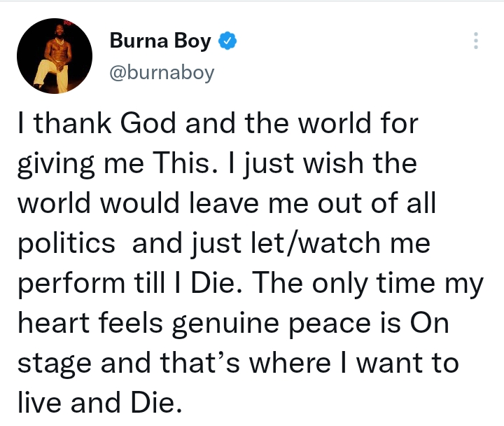Select the word 'God' in the tweet
504x426 pixels.
coord(148,123)
